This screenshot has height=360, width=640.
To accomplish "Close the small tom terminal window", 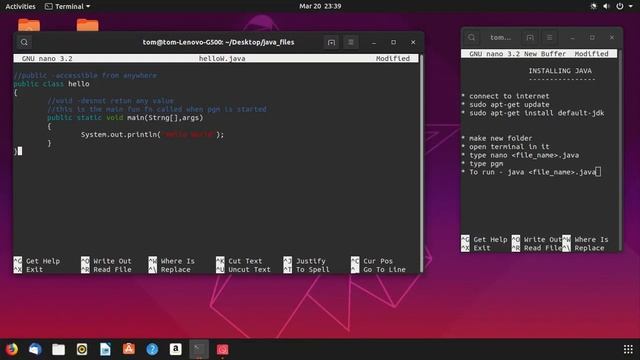I will [x=612, y=38].
